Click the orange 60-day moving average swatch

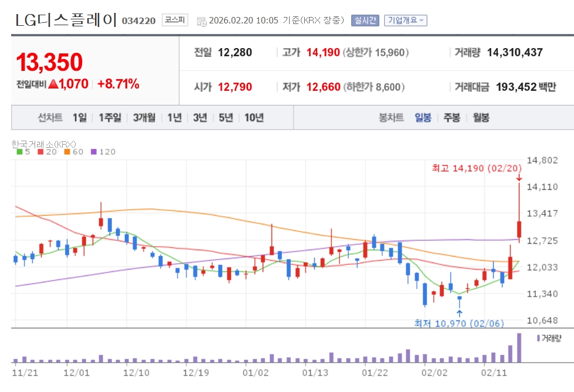tap(67, 152)
